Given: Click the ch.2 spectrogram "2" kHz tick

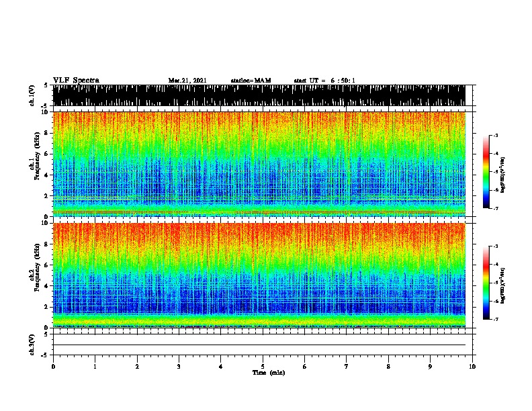Looking at the screenshot, I should [x=46, y=307].
